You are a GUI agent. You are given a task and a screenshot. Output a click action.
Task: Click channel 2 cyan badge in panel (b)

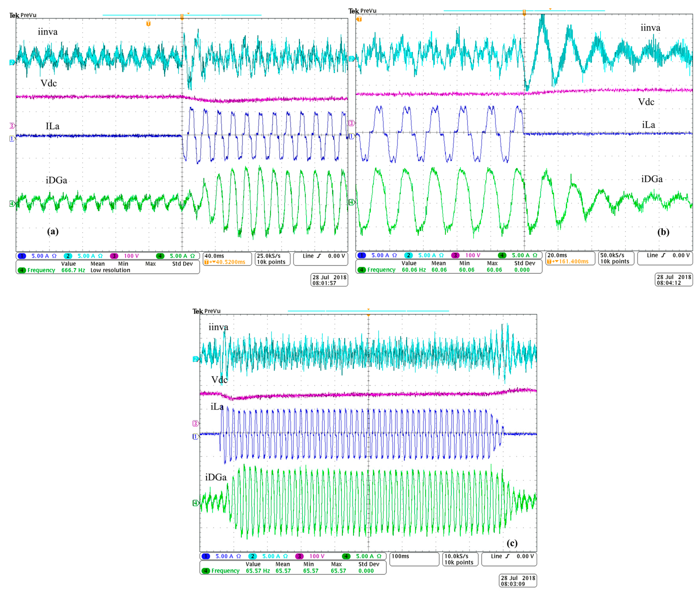408,255
